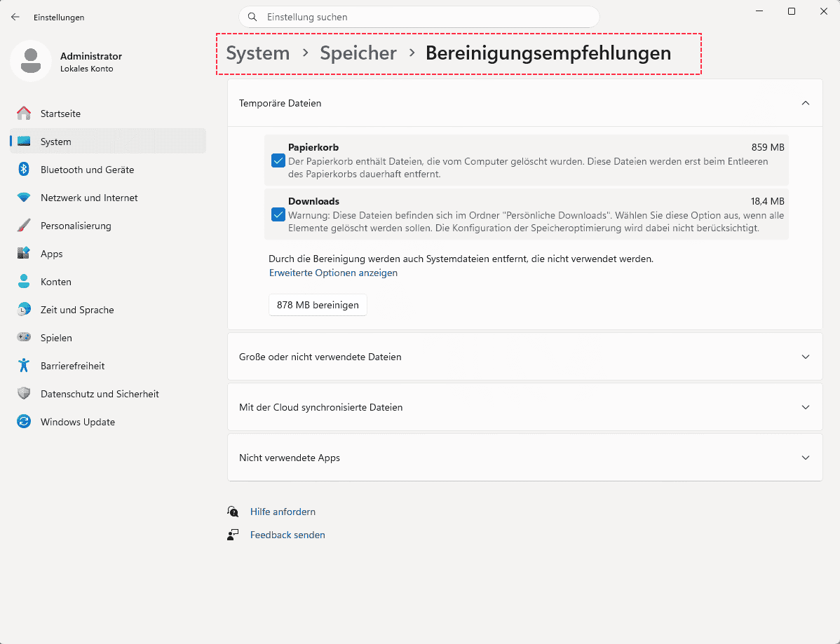The height and width of the screenshot is (644, 840).
Task: Expand Mit der Cloud synchronisierte Dateien
Action: pyautogui.click(x=525, y=407)
